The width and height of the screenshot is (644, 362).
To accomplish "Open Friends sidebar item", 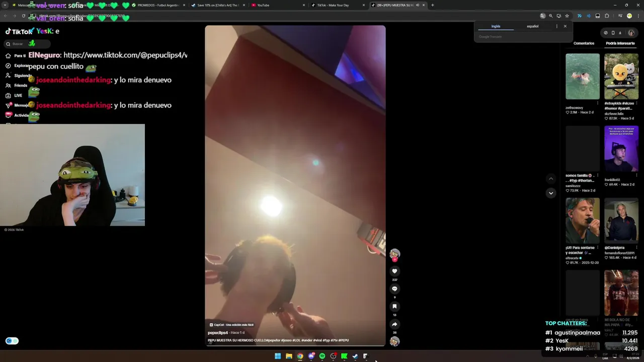I will point(16,85).
